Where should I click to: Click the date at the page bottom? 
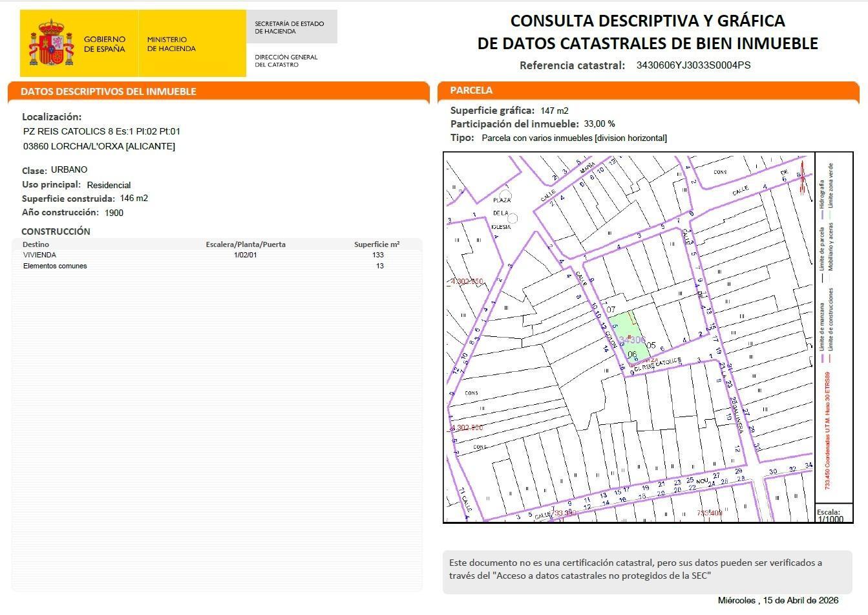point(778,600)
